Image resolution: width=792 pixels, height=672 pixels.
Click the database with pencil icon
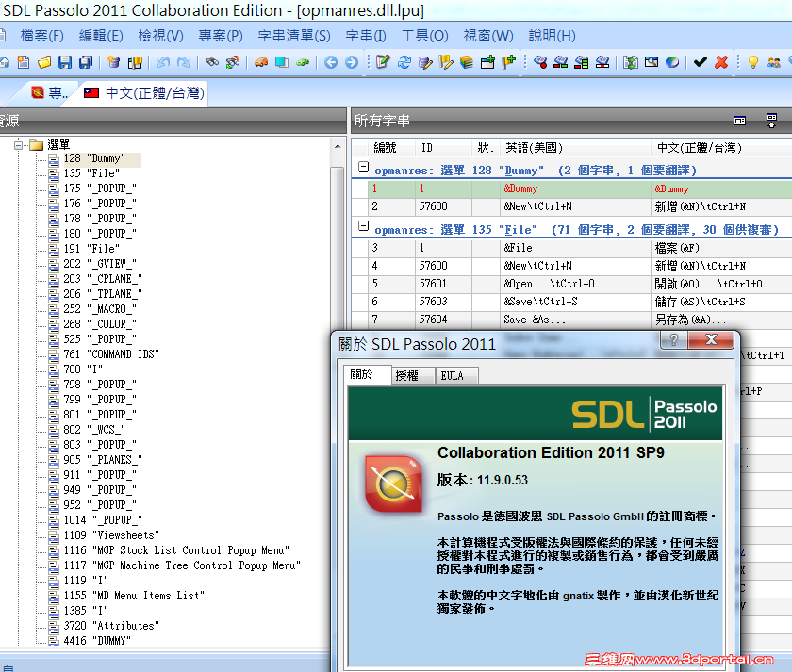tap(425, 62)
